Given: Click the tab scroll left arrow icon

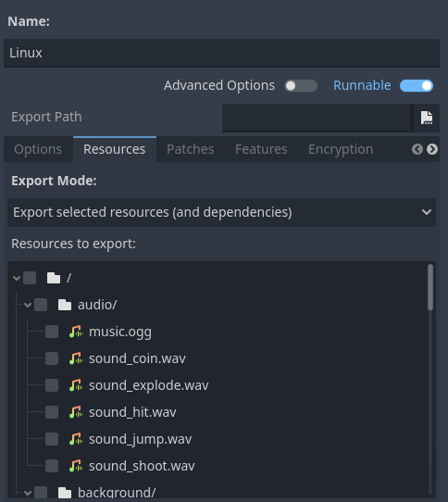Looking at the screenshot, I should [x=417, y=149].
